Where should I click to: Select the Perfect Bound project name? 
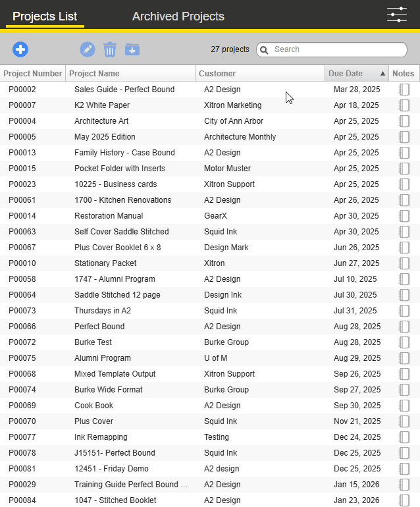tap(99, 327)
